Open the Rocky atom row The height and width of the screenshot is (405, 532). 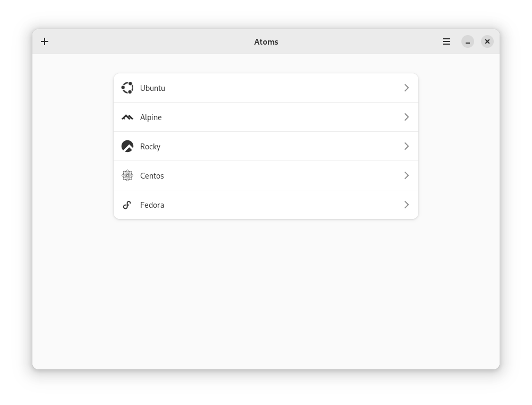(x=266, y=146)
